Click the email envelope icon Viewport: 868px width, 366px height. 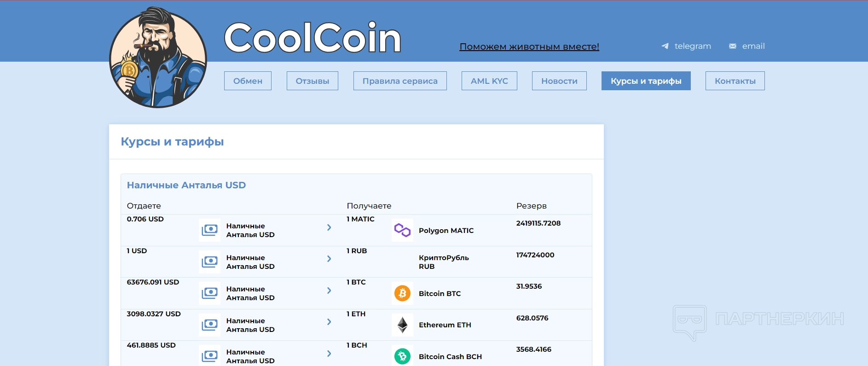[x=733, y=46]
